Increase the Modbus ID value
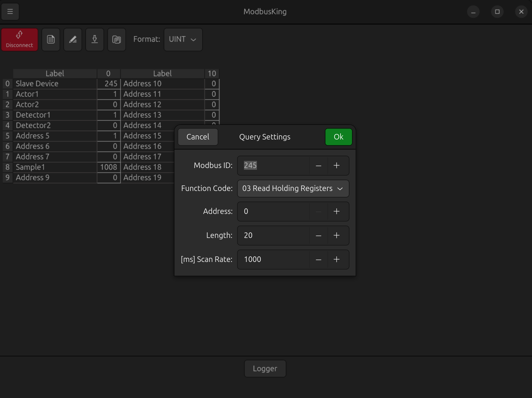This screenshot has width=532, height=398. pyautogui.click(x=336, y=166)
